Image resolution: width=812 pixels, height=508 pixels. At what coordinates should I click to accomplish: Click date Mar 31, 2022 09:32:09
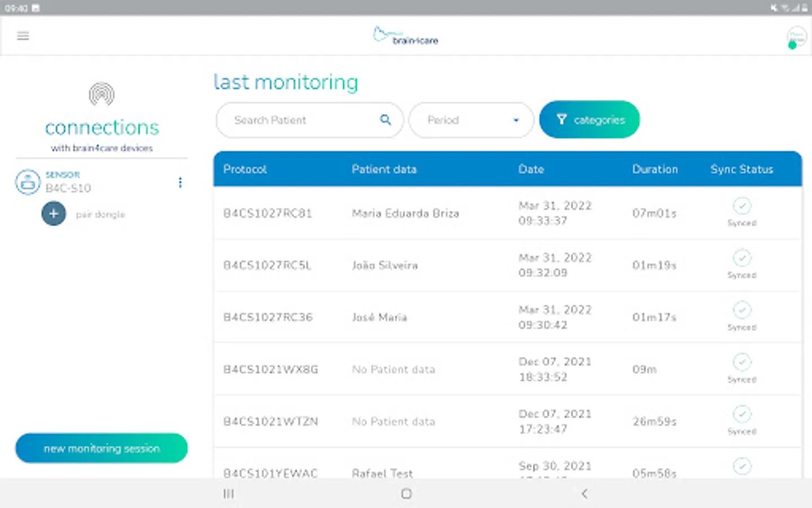(x=555, y=265)
